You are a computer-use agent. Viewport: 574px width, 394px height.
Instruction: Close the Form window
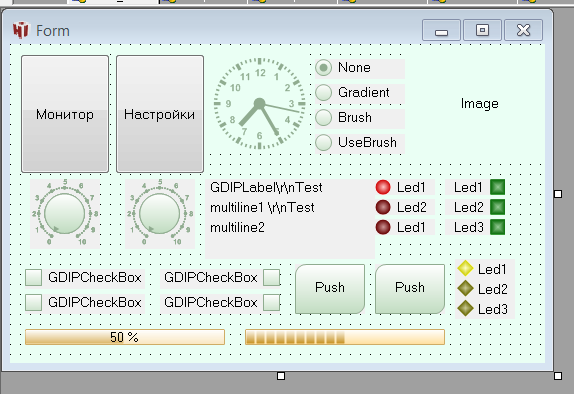523,30
